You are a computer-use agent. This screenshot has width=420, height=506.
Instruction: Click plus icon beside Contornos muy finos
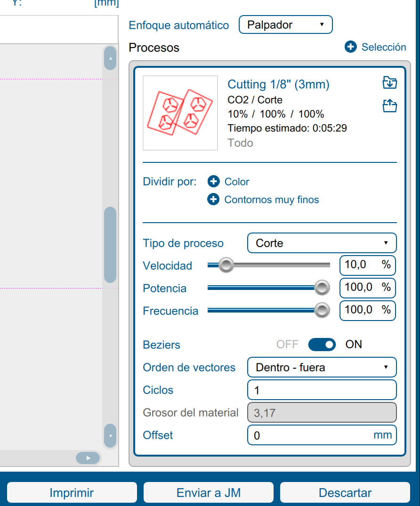click(214, 200)
